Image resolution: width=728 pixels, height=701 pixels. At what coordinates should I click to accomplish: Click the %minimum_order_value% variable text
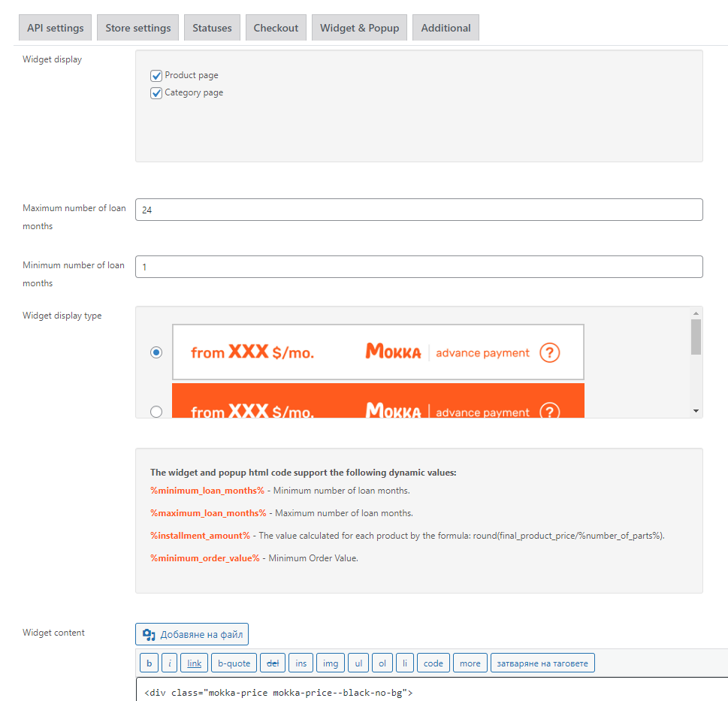point(205,558)
